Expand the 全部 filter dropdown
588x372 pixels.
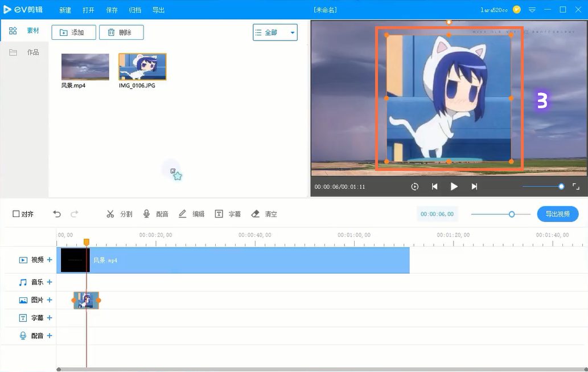pos(276,32)
